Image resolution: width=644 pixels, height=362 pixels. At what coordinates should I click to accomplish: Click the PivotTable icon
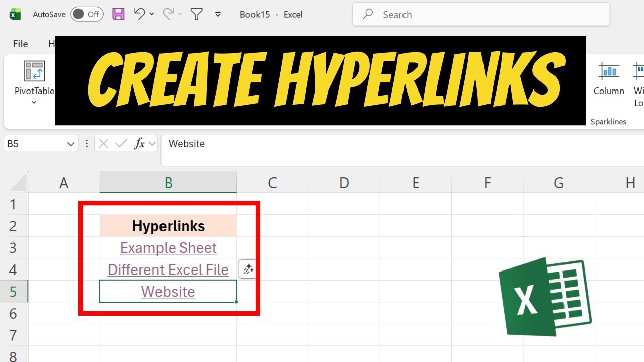[x=34, y=71]
